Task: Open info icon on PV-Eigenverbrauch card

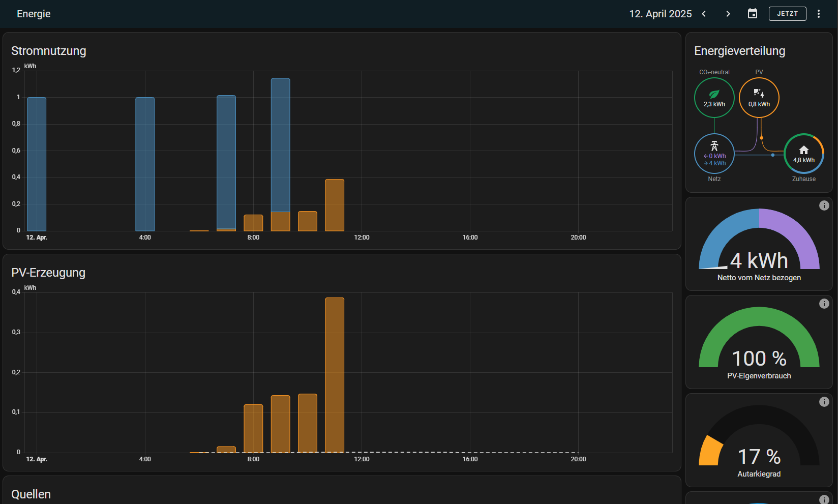Action: tap(824, 304)
